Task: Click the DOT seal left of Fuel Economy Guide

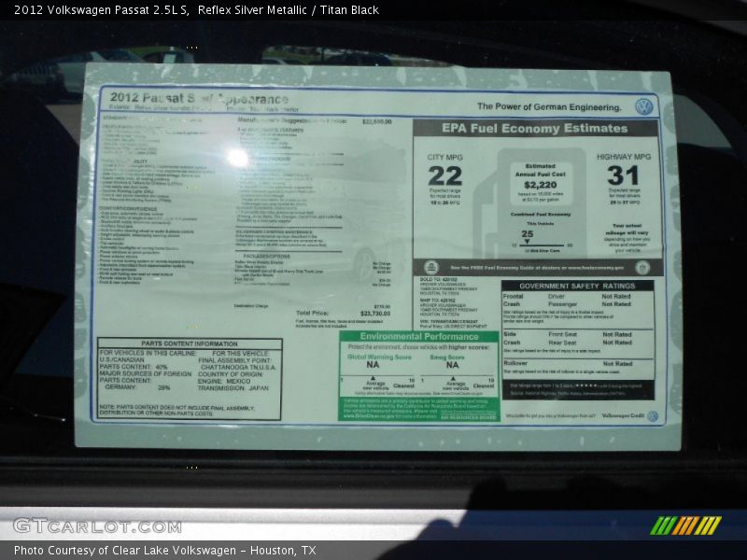Action: pyautogui.click(x=431, y=268)
